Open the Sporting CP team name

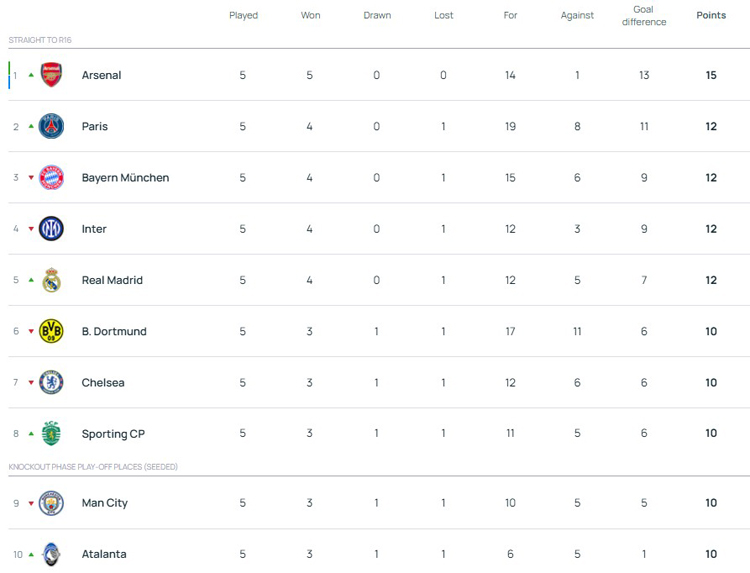coord(113,434)
